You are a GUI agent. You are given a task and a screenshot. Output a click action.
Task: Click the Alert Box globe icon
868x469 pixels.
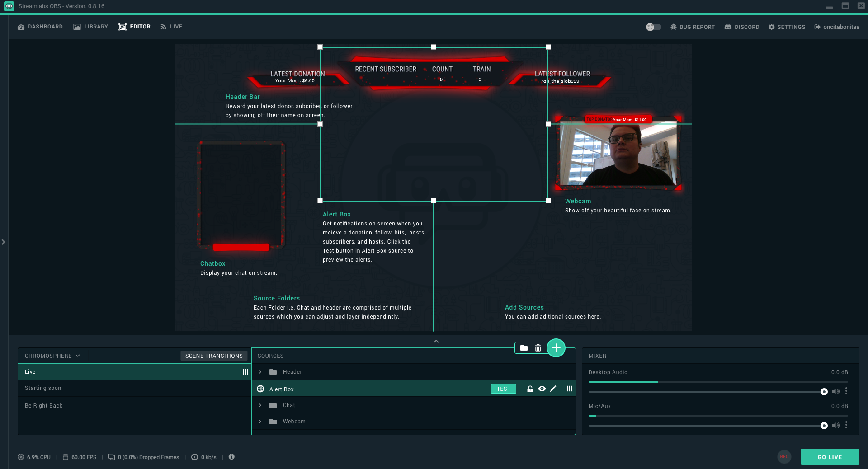click(260, 389)
